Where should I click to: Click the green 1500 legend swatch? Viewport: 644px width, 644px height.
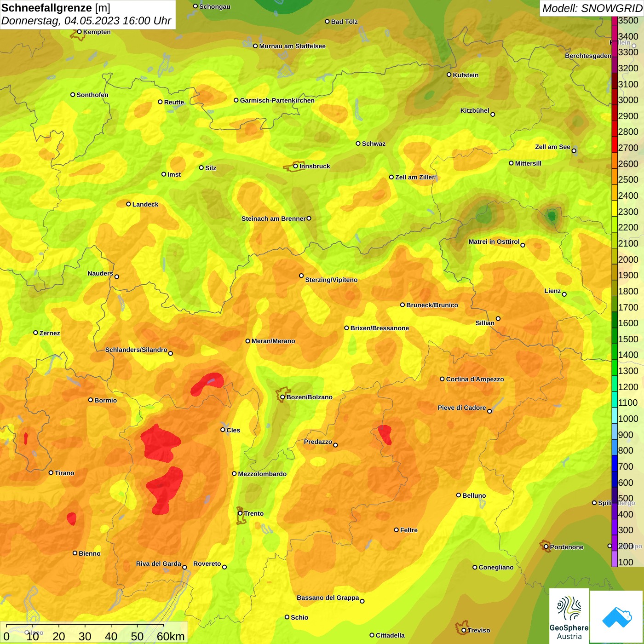click(615, 335)
